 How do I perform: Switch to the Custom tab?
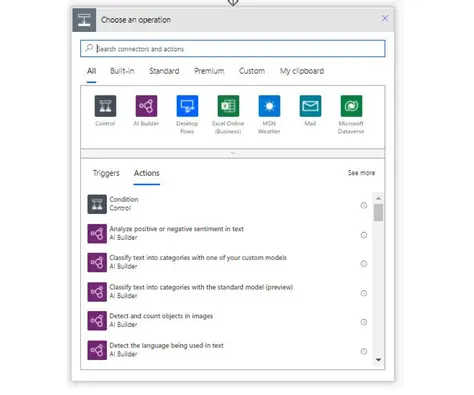[x=252, y=71]
